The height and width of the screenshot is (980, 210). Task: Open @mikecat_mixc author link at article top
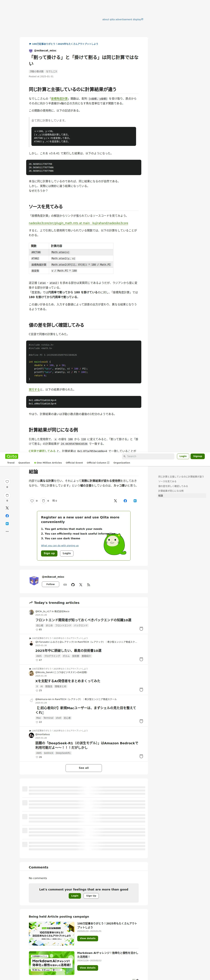point(45,51)
